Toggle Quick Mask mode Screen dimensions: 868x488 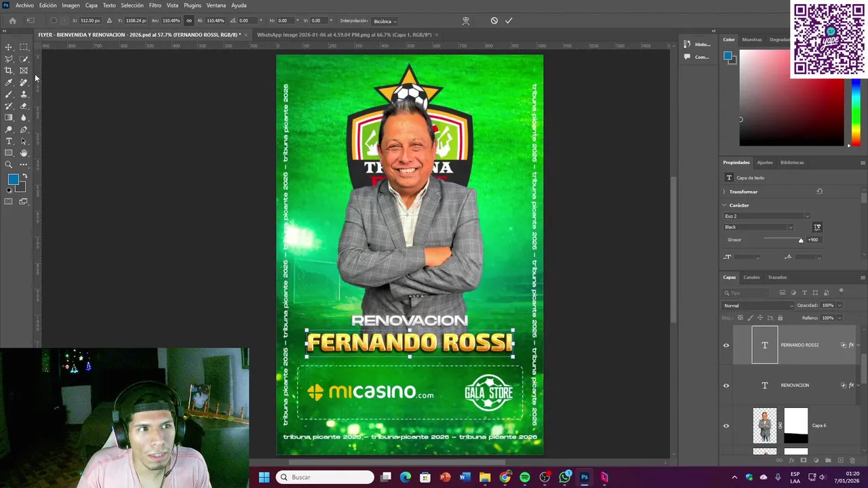point(9,201)
